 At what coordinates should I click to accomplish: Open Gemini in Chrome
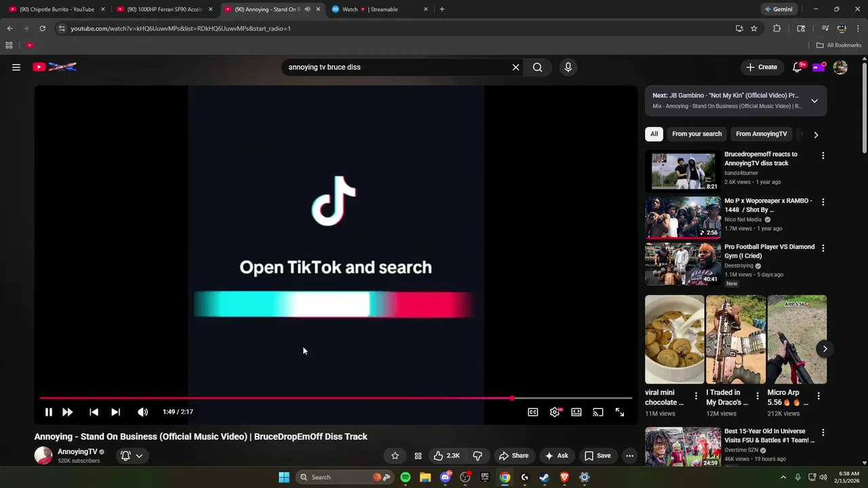[778, 9]
